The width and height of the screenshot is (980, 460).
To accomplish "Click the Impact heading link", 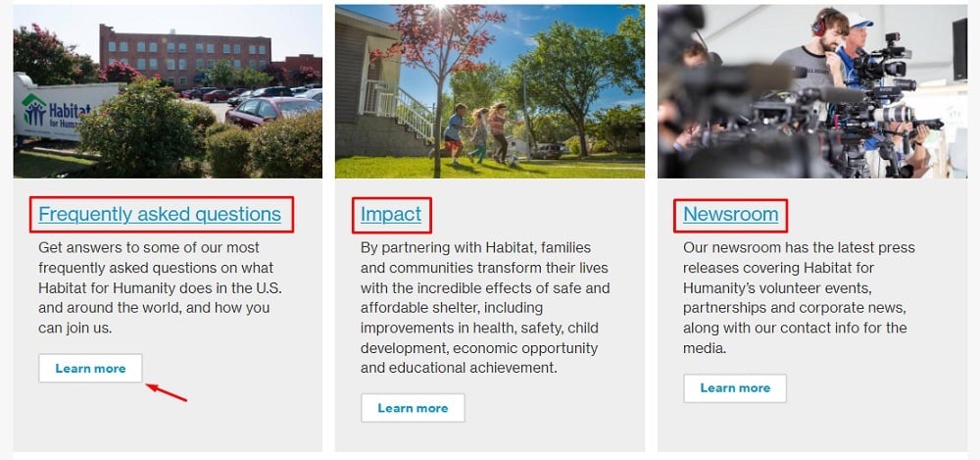I will click(391, 214).
